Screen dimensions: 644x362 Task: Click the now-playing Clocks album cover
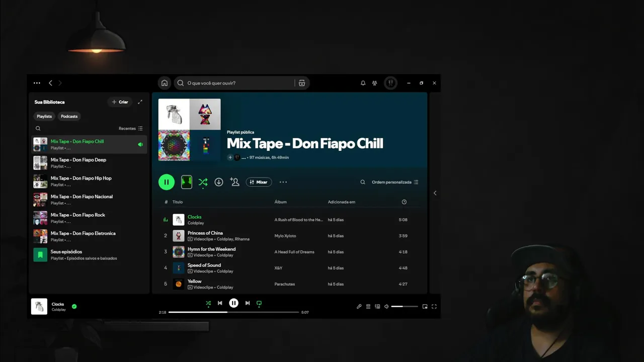pos(39,306)
